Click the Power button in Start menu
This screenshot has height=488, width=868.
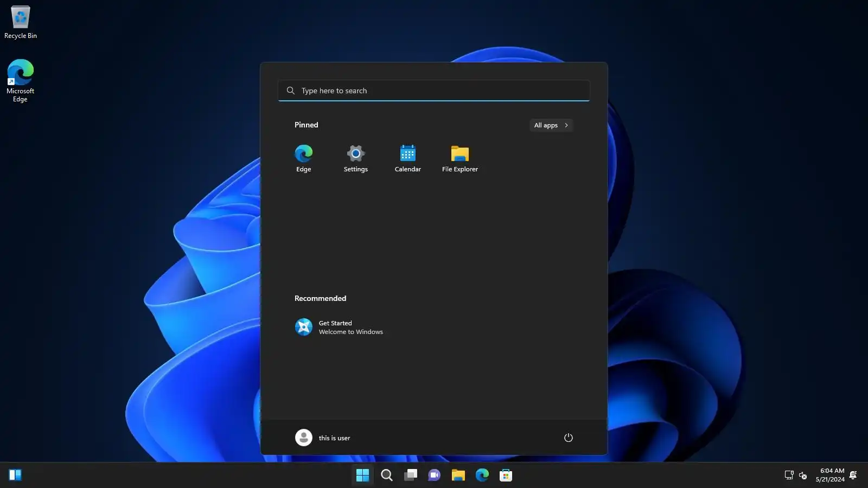(x=568, y=438)
